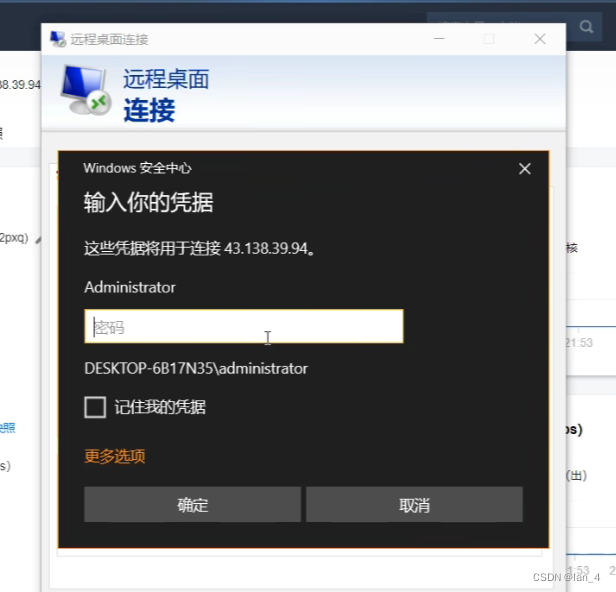Close the Windows 安全中心 dialog

coord(524,169)
